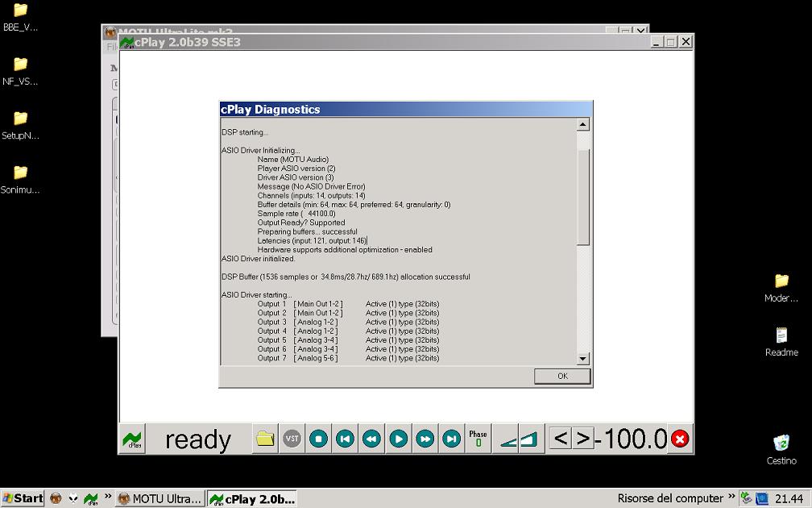Click the red X quit button
Viewport: 812px width, 508px height.
[x=680, y=439]
